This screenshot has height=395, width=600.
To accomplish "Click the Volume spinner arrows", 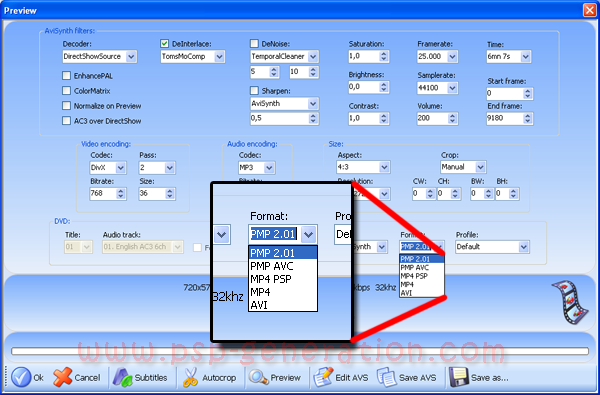I will (453, 119).
